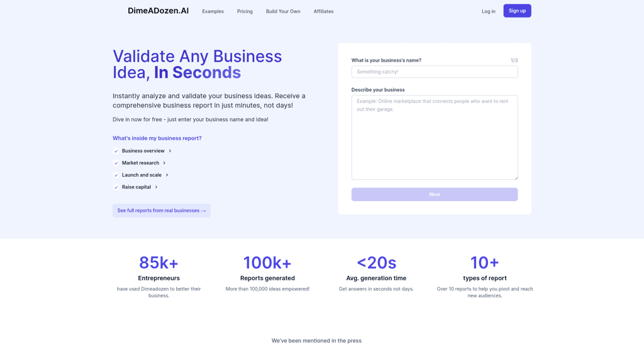
Task: Focus the business name input field
Action: coord(434,72)
